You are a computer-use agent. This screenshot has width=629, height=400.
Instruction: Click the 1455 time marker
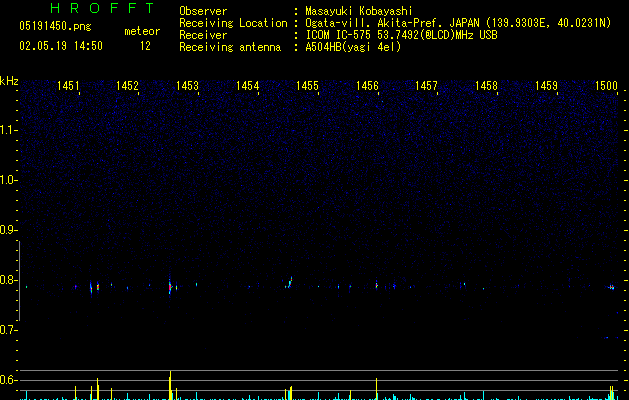pos(307,86)
